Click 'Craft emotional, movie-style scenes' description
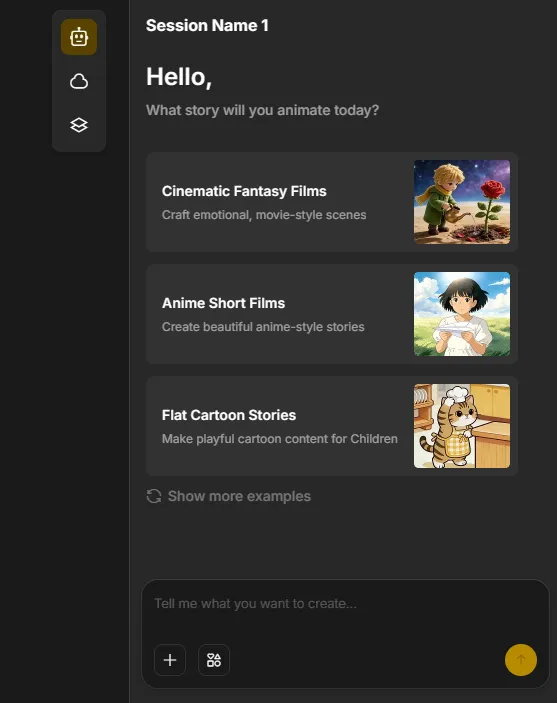 (264, 215)
